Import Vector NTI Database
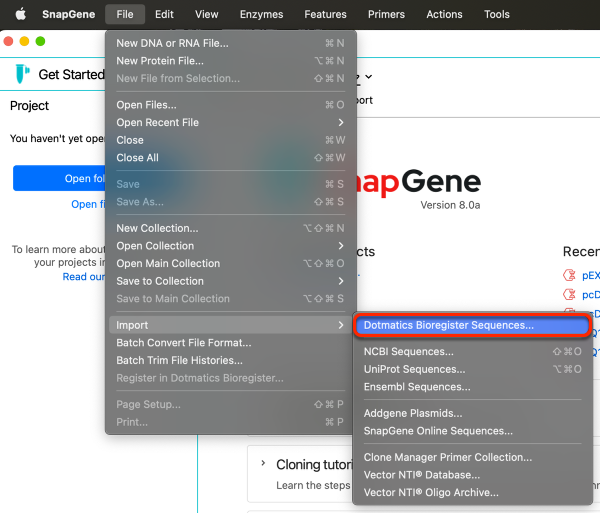 coord(472,475)
